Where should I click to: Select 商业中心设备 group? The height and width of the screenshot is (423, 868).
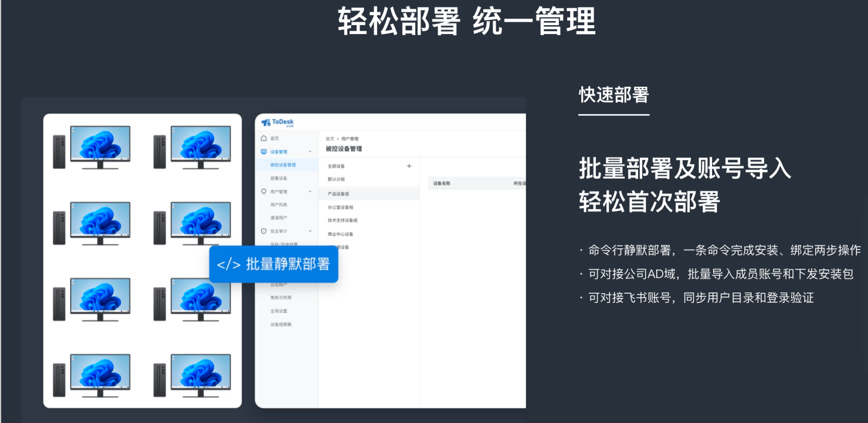click(x=341, y=234)
